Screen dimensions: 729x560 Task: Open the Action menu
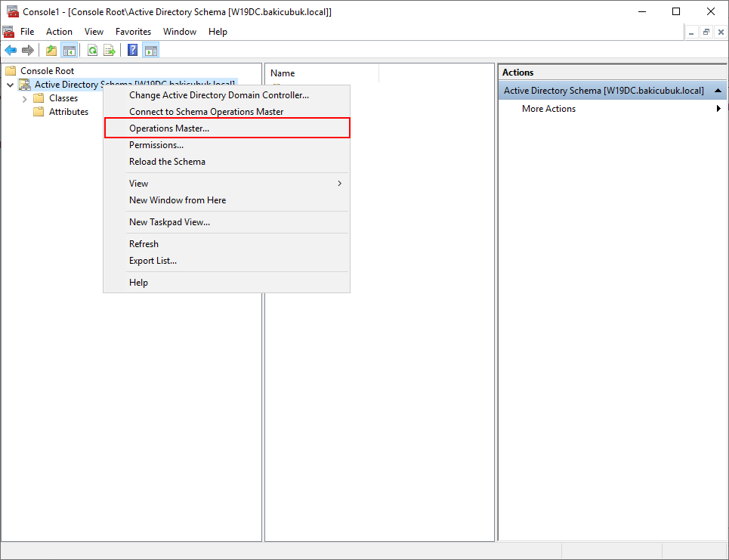[x=59, y=32]
